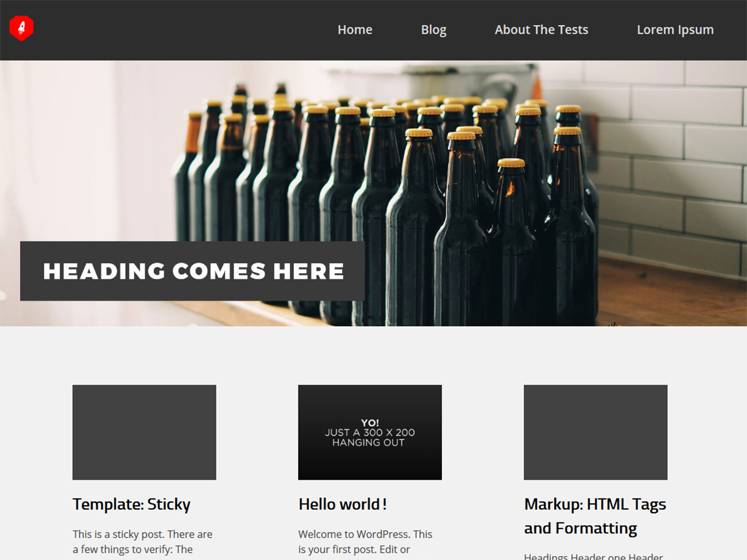Click the Heading Comes Here banner
747x560 pixels.
tap(192, 271)
